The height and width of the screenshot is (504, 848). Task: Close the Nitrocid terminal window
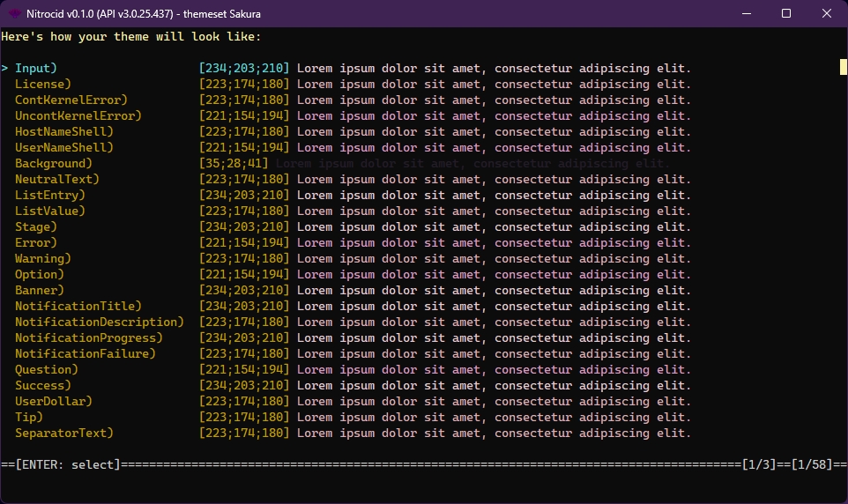point(827,13)
